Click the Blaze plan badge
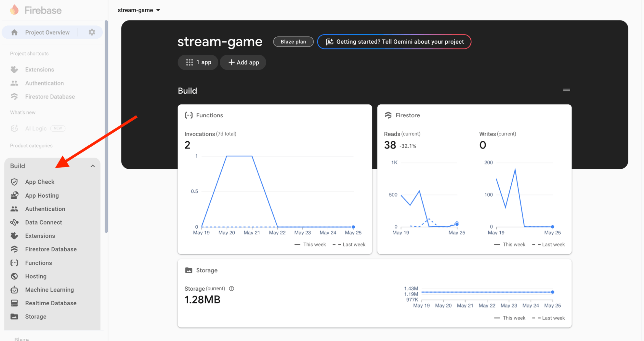This screenshot has height=341, width=644. click(293, 42)
